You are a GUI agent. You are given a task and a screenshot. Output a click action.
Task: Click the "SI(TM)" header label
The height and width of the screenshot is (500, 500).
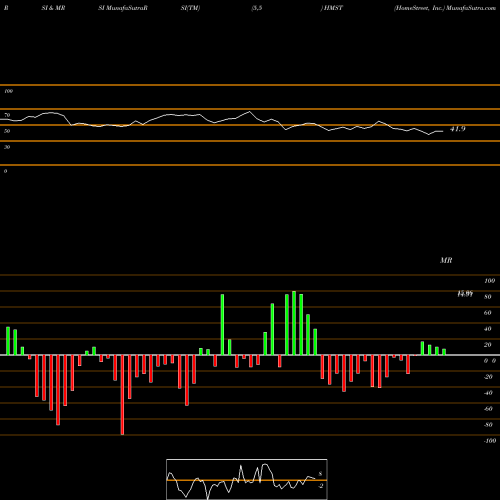pos(190,8)
